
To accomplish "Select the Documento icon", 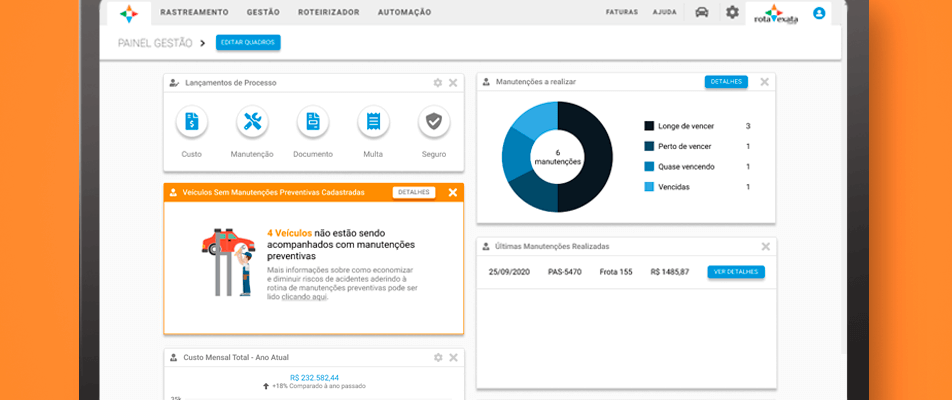I will tap(313, 122).
